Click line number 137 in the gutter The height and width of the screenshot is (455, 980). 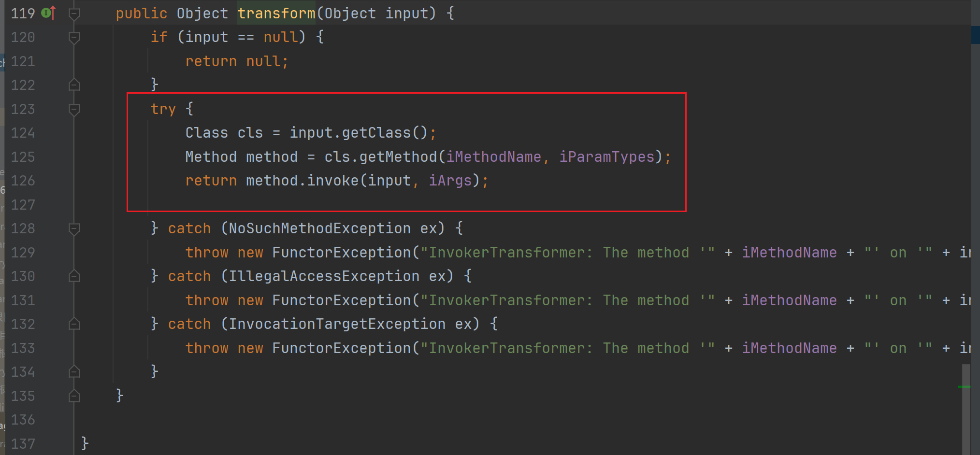[x=23, y=444]
